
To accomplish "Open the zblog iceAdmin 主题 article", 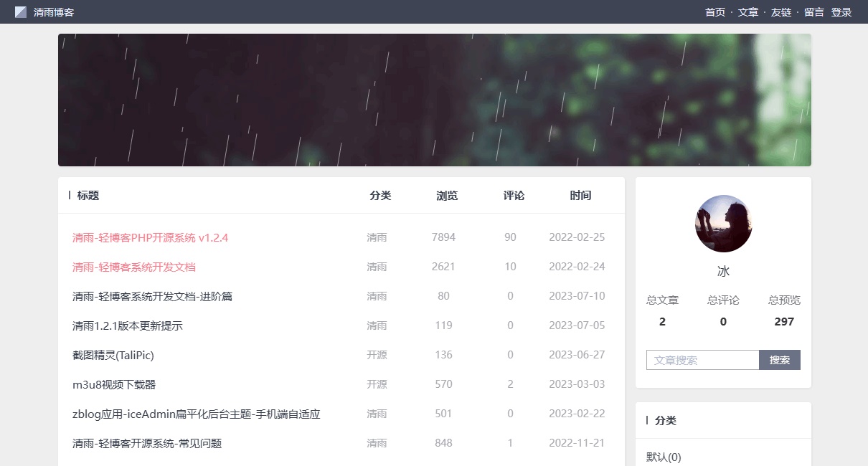I will pos(195,414).
